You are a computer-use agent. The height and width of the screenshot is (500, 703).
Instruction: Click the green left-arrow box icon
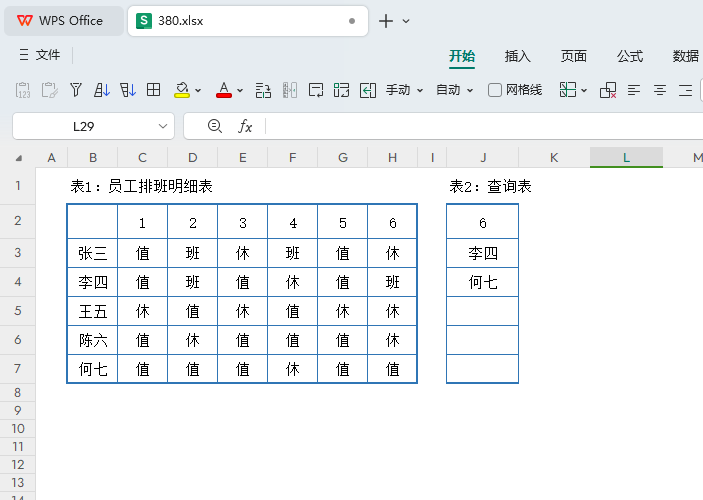click(368, 90)
